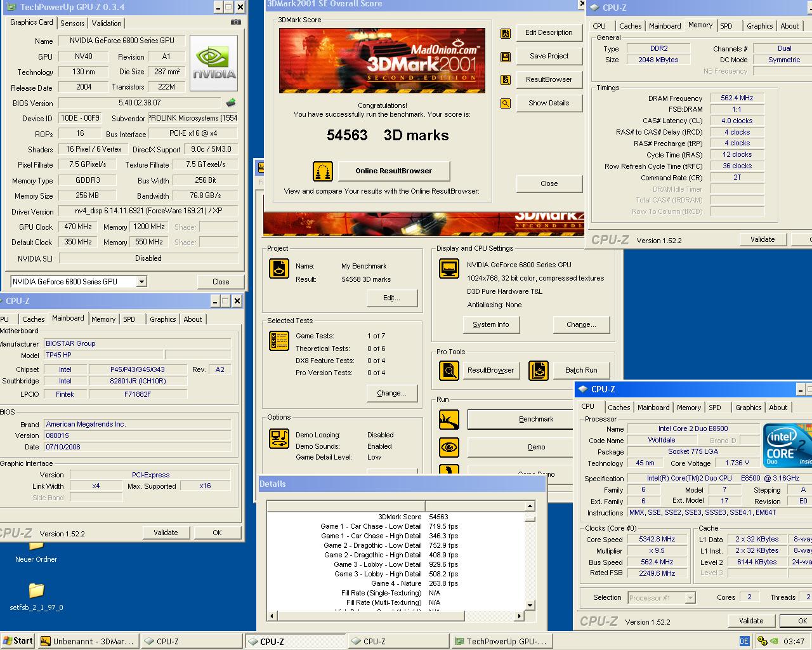This screenshot has width=812, height=650.
Task: Open Mainboard tab in bottom-right CPU-Z
Action: [x=653, y=408]
